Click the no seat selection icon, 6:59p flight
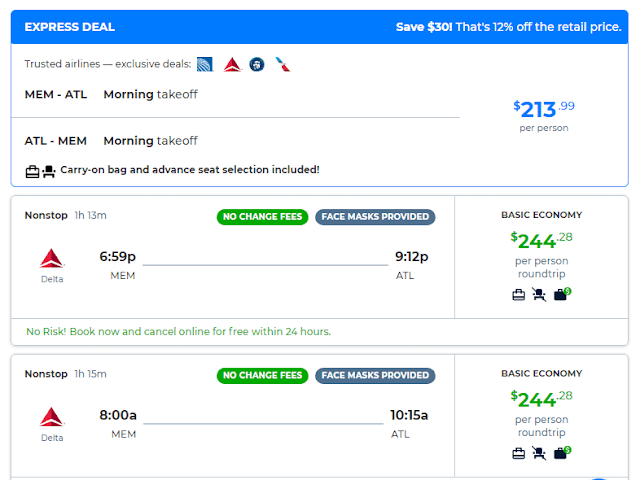Viewport: 640px width, 480px height. (x=539, y=294)
